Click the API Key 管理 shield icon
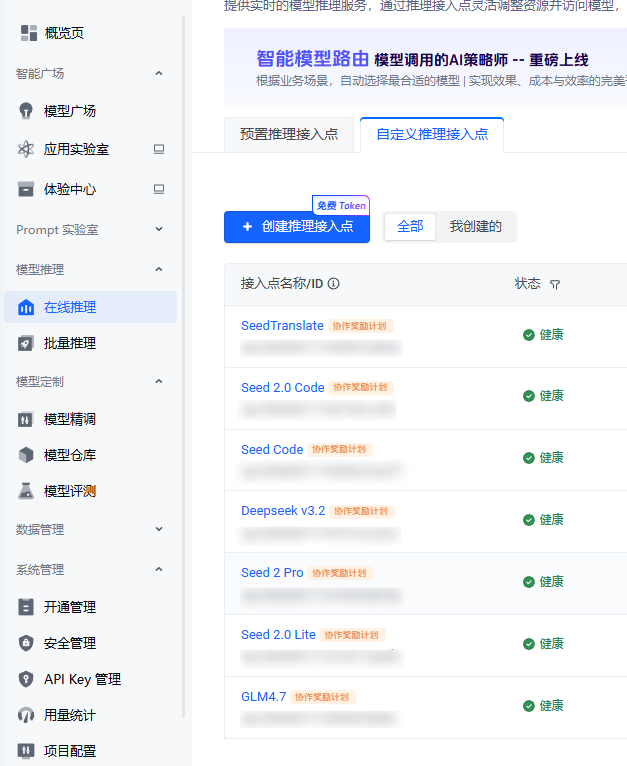This screenshot has height=766, width=627. pyautogui.click(x=27, y=679)
